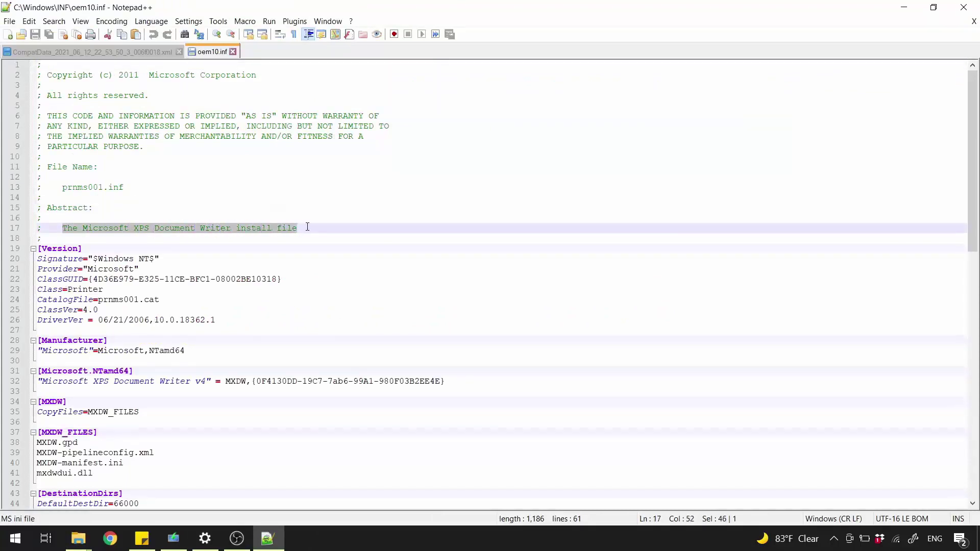The width and height of the screenshot is (980, 551).
Task: Click the Undo icon in toolbar
Action: click(x=154, y=34)
